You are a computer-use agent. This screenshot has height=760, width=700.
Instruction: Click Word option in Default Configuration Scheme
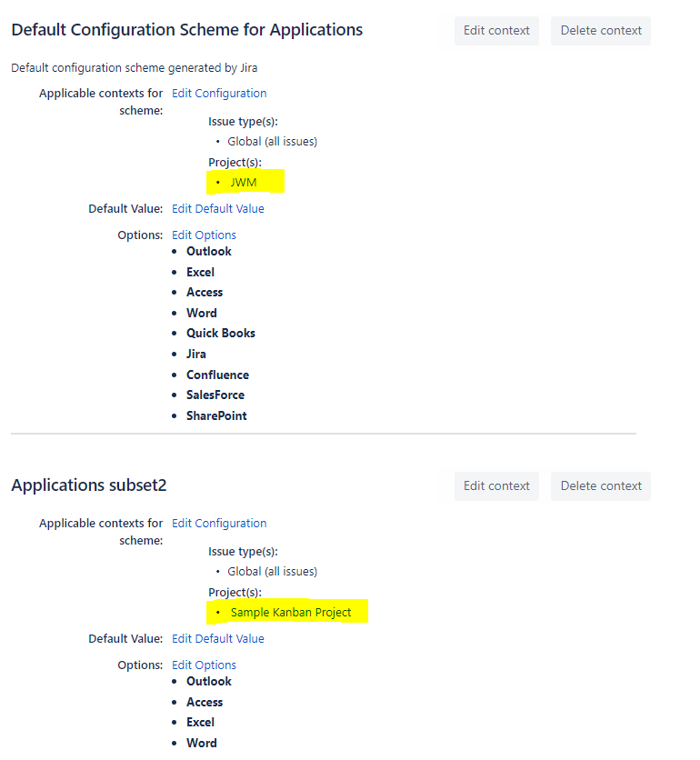(202, 313)
